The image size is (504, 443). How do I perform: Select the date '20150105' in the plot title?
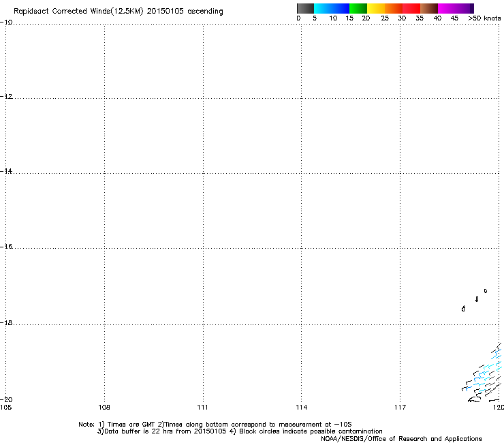click(166, 11)
